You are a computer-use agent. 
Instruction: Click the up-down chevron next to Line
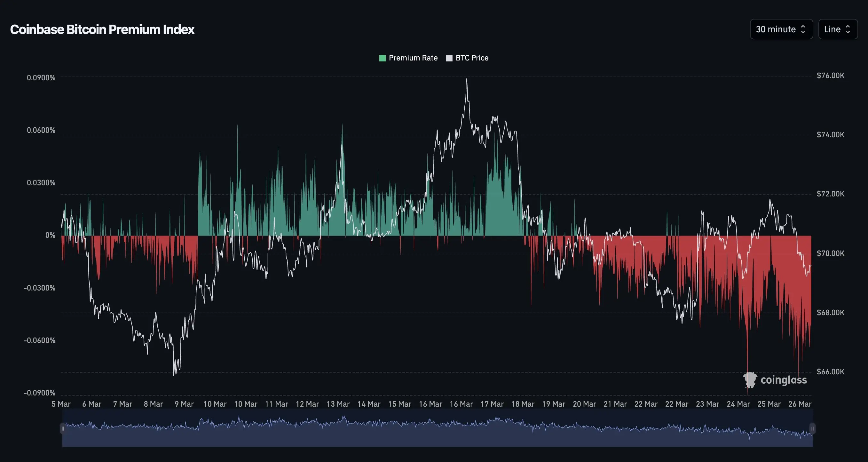coord(848,29)
